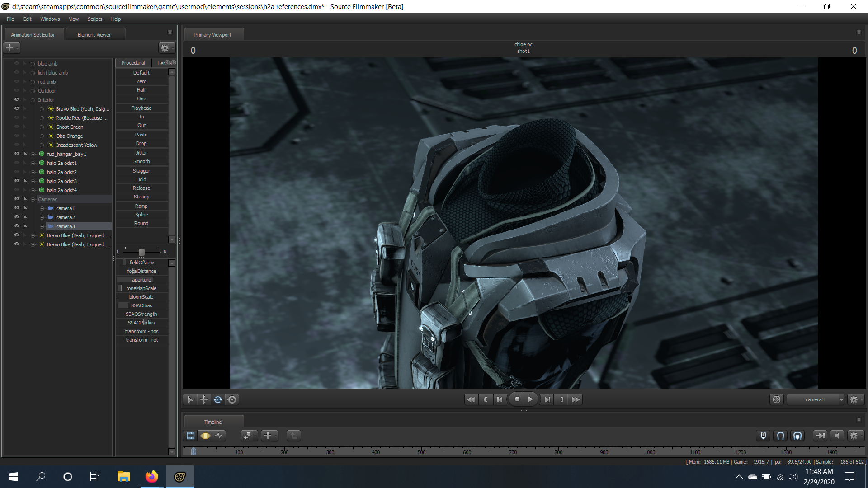Expand the halo 2a odst1 node
Screen dimensions: 868x488
click(33, 163)
